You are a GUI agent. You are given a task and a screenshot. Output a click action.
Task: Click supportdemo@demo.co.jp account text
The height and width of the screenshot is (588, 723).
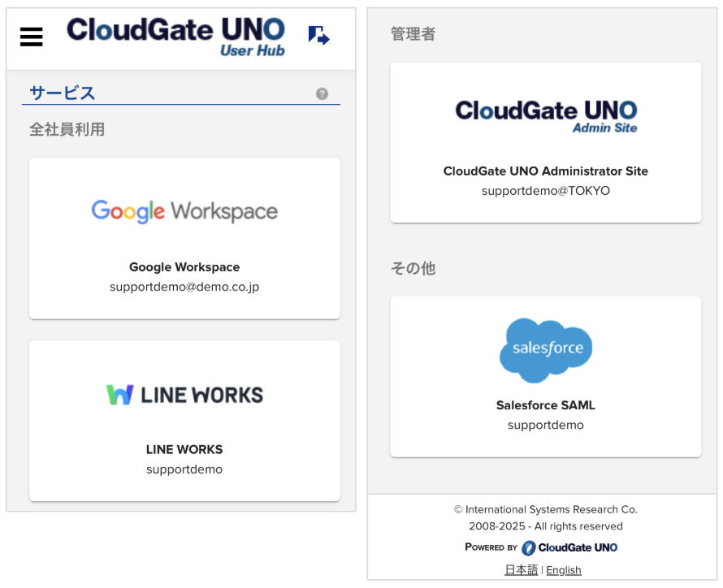[184, 287]
